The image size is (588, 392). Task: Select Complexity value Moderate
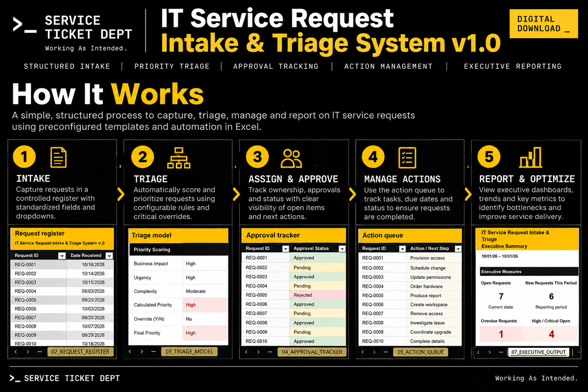pos(205,291)
